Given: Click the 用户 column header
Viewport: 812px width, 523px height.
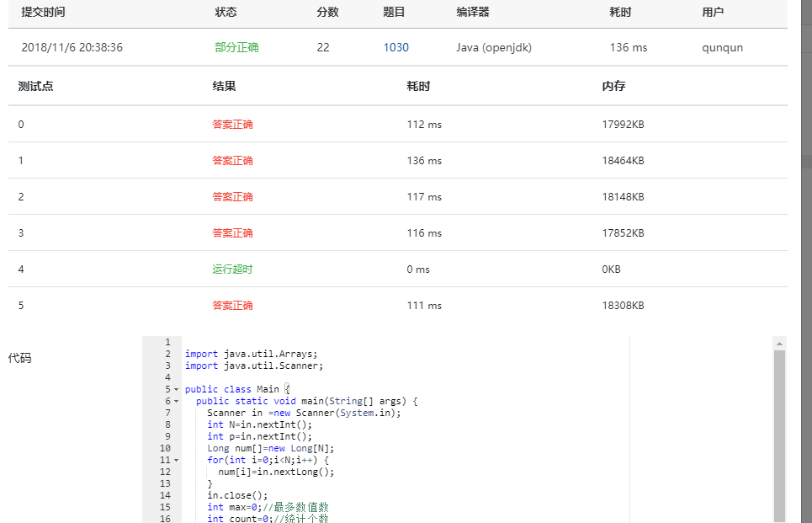Looking at the screenshot, I should click(x=713, y=12).
